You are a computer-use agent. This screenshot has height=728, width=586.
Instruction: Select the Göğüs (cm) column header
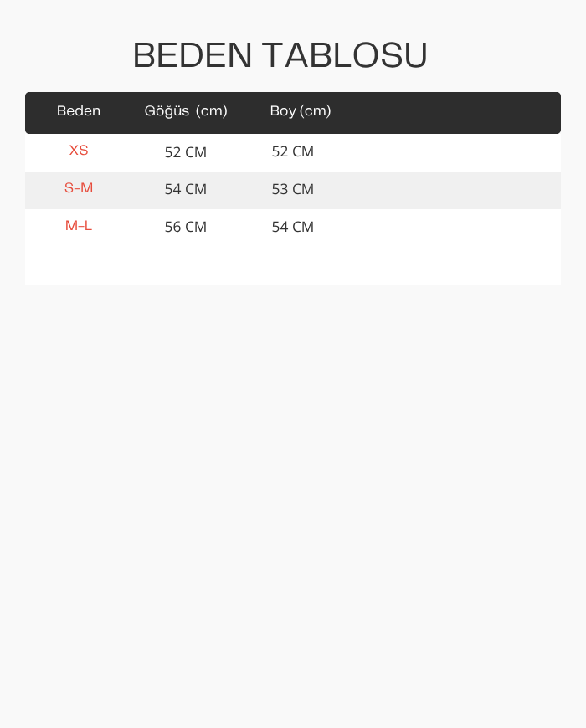(x=186, y=111)
